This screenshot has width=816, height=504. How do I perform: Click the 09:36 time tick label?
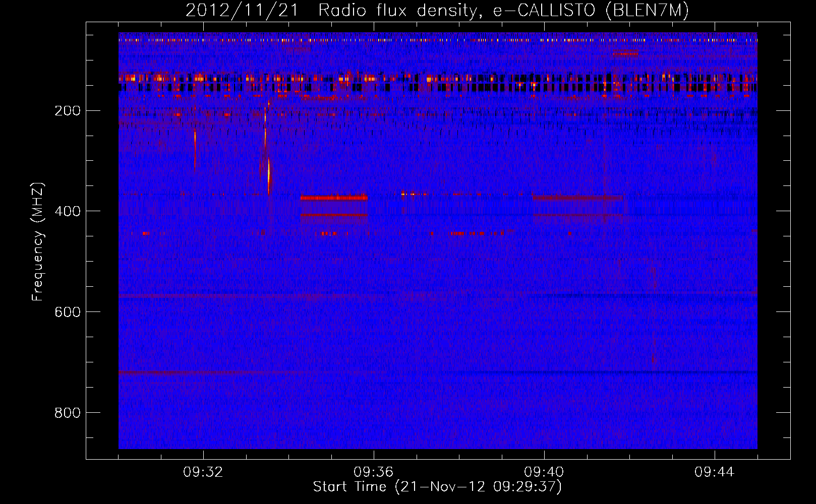click(374, 472)
